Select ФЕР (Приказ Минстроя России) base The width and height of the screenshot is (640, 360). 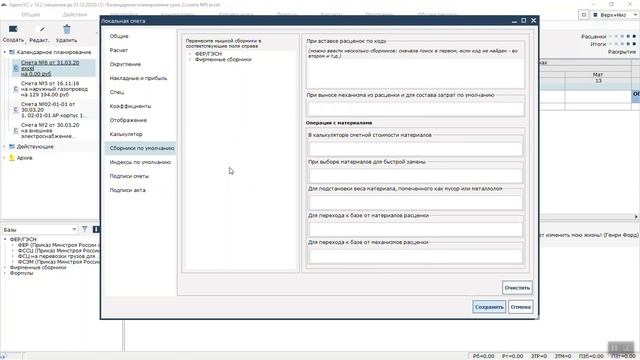59,245
